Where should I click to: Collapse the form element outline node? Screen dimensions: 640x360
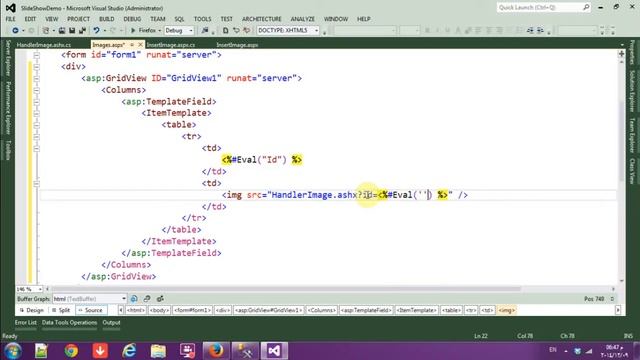pyautogui.click(x=36, y=55)
